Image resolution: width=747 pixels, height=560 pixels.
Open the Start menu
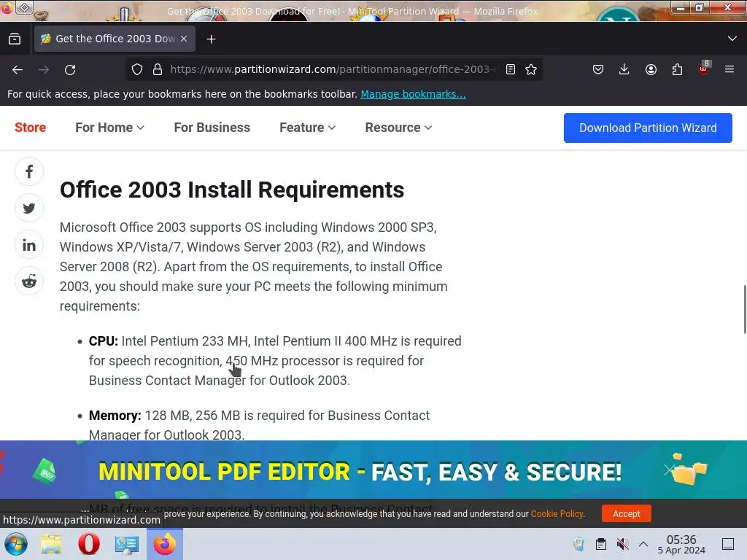pyautogui.click(x=16, y=544)
